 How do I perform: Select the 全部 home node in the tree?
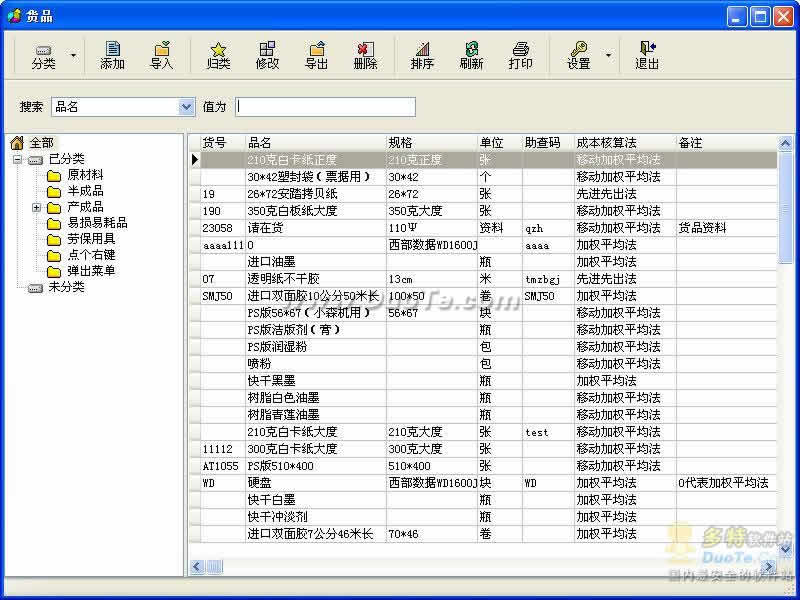[41, 143]
